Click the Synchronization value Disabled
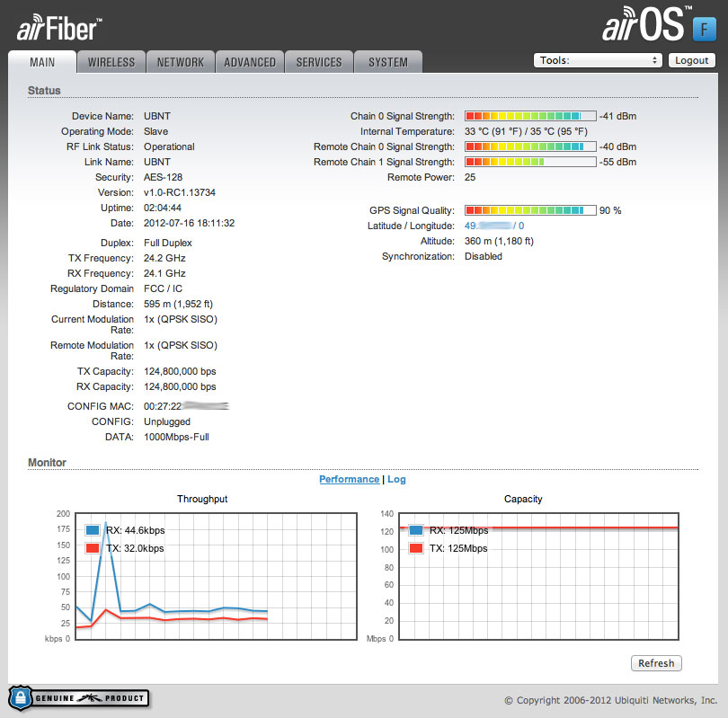 coord(484,256)
